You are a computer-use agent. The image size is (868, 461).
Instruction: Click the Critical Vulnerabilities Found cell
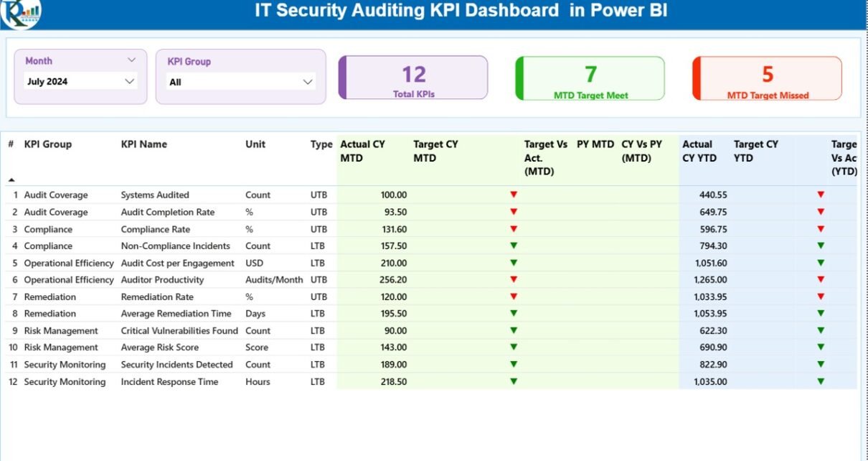[179, 331]
